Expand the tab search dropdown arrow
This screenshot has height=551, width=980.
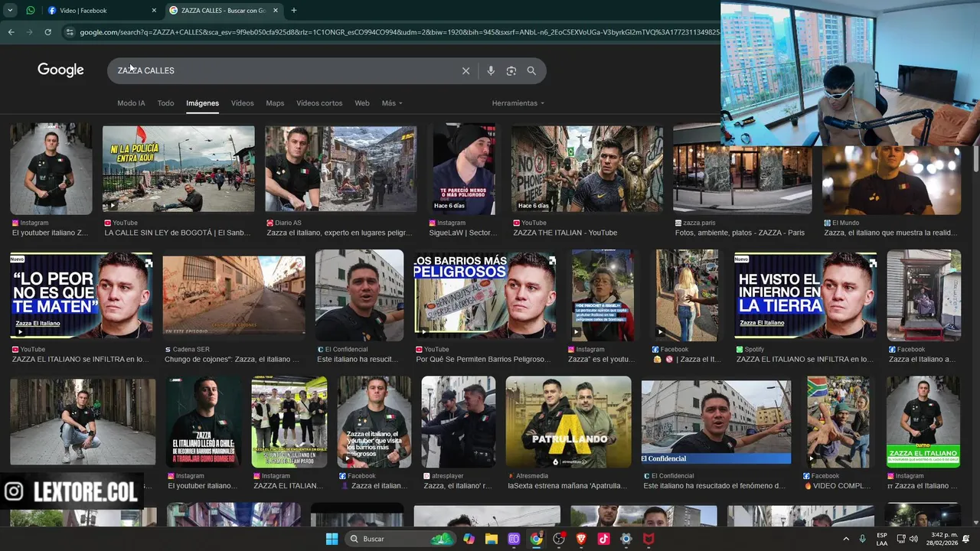tap(11, 11)
